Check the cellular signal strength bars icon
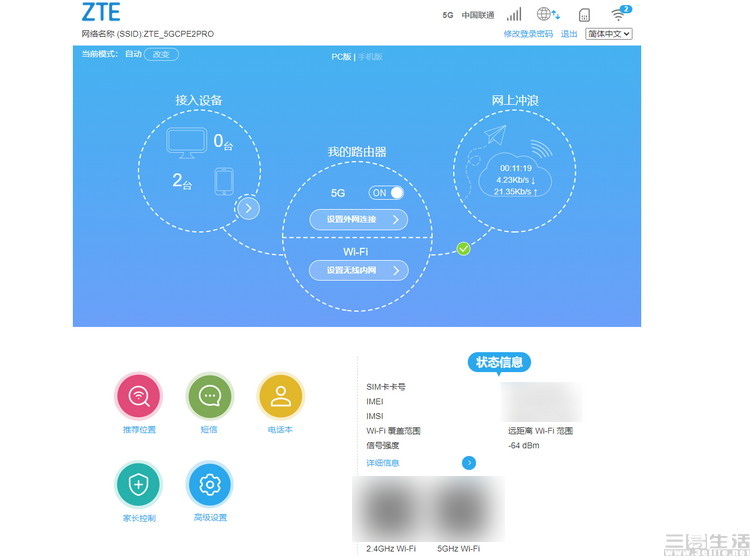This screenshot has width=750, height=557. tap(514, 14)
